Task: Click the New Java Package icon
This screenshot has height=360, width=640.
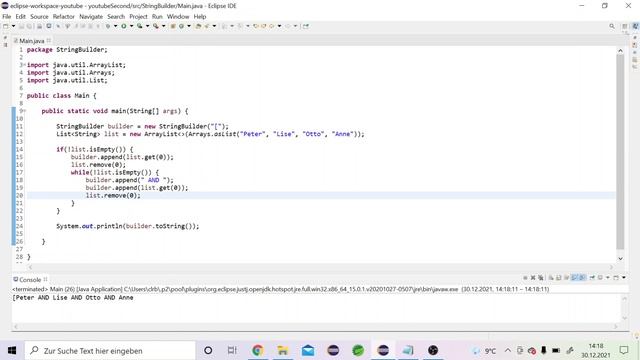Action: click(173, 26)
